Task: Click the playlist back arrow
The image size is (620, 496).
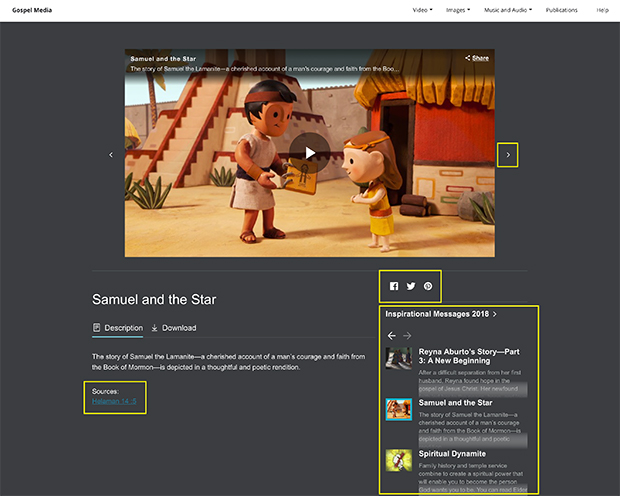Action: pyautogui.click(x=391, y=336)
